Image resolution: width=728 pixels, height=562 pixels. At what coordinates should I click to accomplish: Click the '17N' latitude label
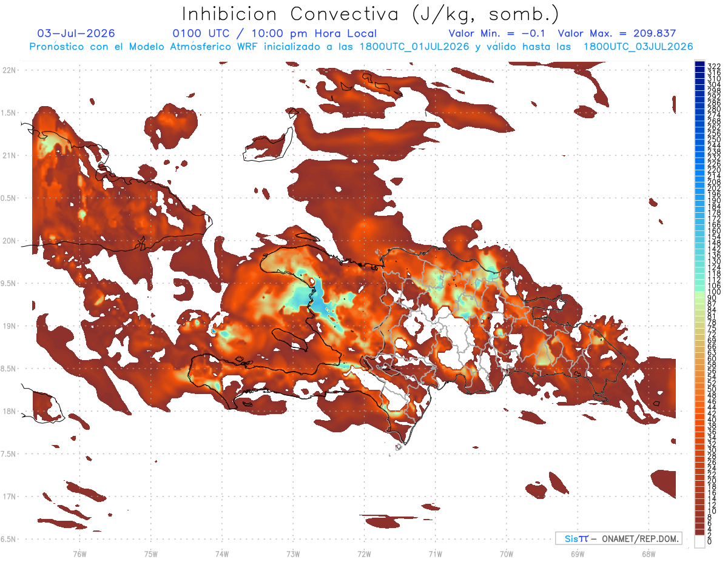click(x=10, y=497)
